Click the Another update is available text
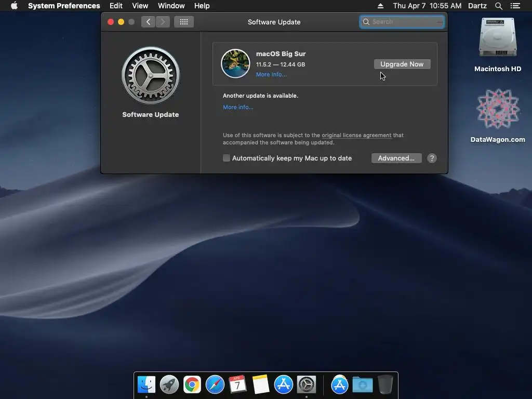The height and width of the screenshot is (399, 532). tap(260, 96)
